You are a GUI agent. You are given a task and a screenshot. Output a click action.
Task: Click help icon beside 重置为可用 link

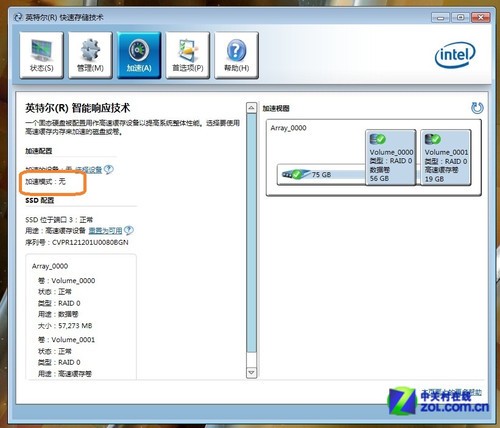click(129, 230)
